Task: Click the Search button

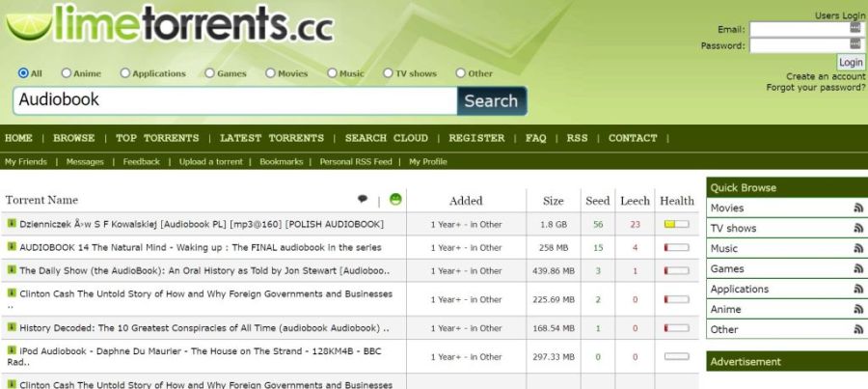Action: 492,100
